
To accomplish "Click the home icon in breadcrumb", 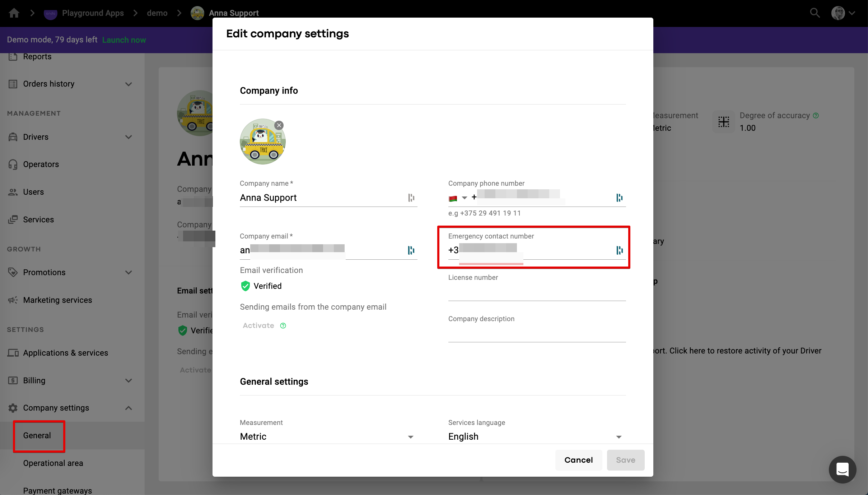I will tap(14, 13).
